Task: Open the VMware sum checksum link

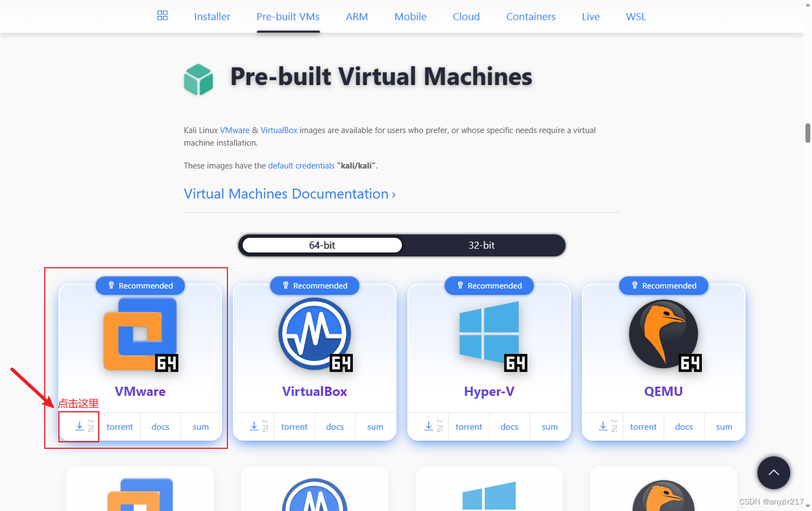Action: pos(201,427)
